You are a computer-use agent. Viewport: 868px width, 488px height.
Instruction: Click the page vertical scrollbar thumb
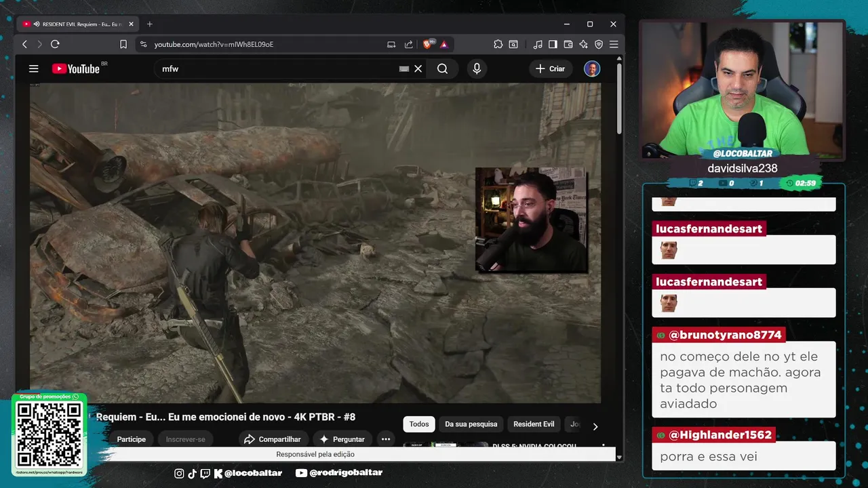click(x=619, y=100)
